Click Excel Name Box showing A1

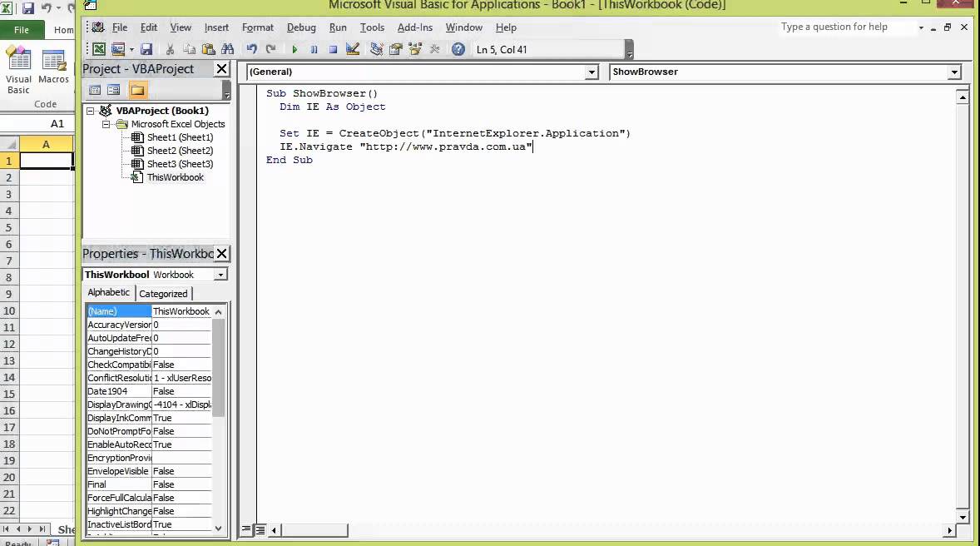(37, 124)
